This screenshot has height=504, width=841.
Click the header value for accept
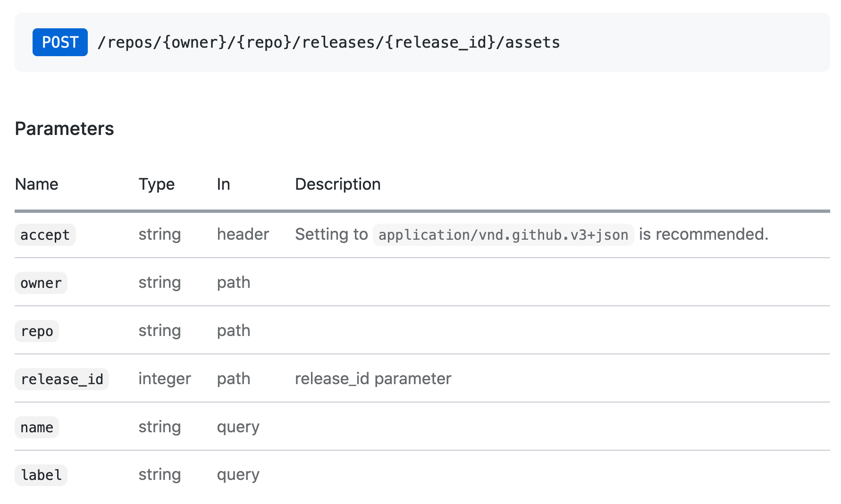243,234
